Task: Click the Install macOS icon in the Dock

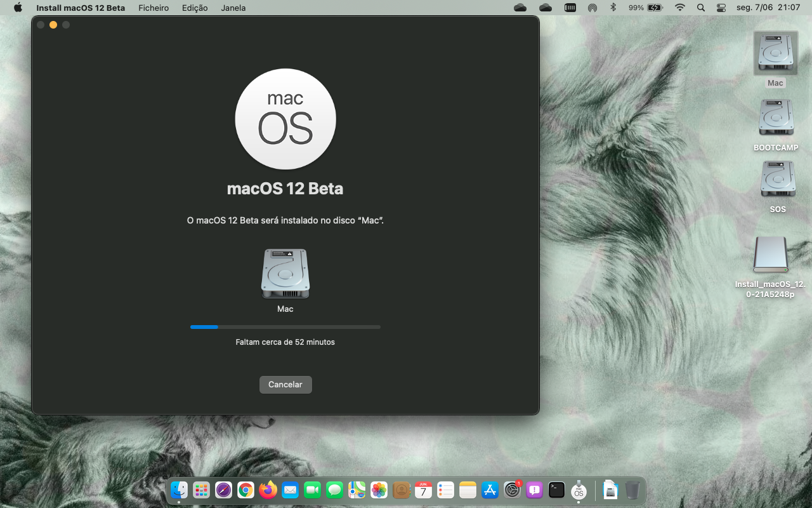Action: [579, 490]
